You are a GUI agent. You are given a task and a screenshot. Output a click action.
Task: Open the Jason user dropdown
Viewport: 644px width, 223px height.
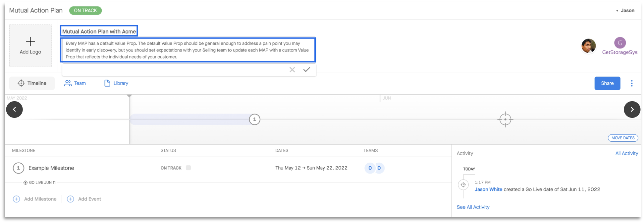(625, 11)
